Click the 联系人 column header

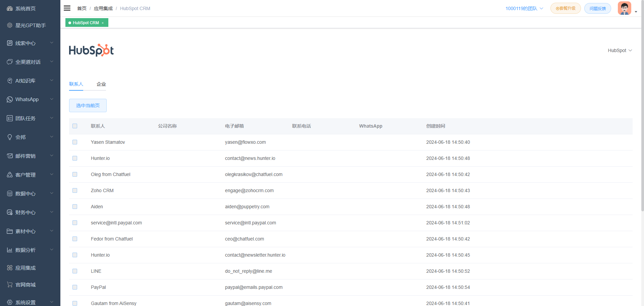click(98, 126)
